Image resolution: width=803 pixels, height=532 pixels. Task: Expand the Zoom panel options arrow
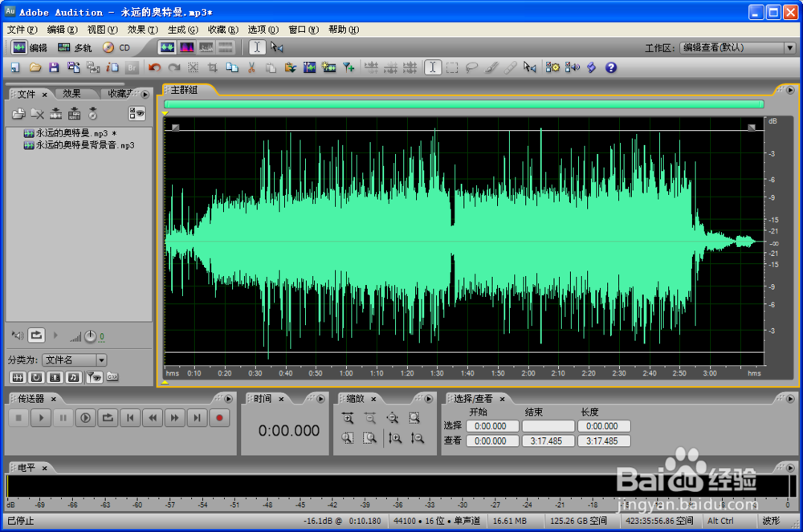click(x=429, y=399)
